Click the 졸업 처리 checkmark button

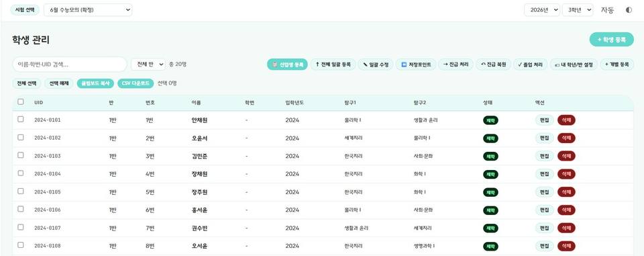pyautogui.click(x=530, y=65)
